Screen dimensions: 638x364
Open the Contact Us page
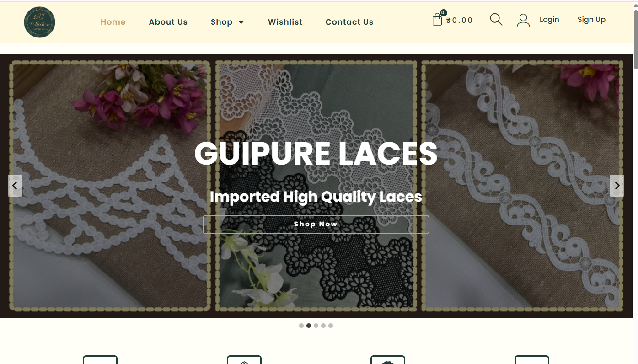[x=349, y=22]
